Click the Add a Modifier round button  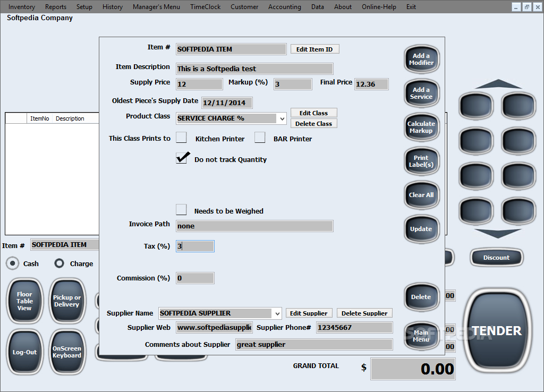pyautogui.click(x=421, y=59)
